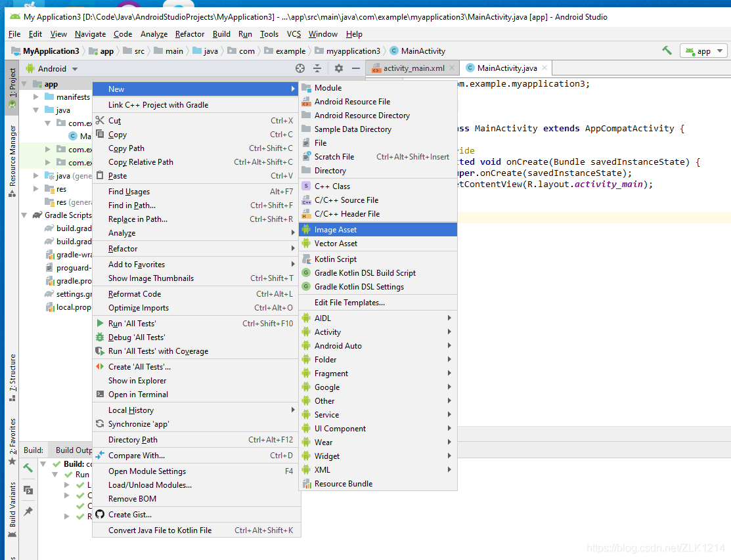Collapse the Build tree root node
This screenshot has height=560, width=731.
pyautogui.click(x=43, y=463)
